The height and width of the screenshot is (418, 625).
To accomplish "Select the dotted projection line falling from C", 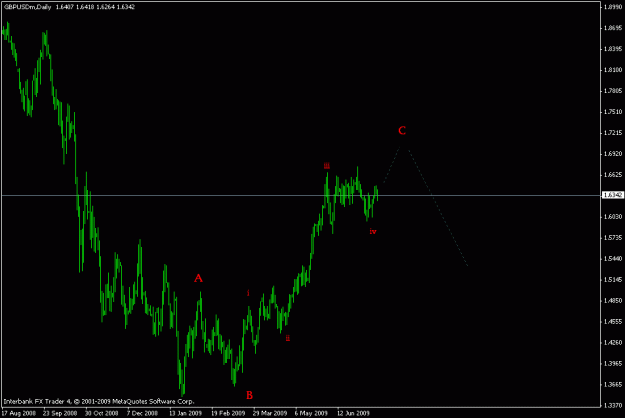I will (438, 208).
